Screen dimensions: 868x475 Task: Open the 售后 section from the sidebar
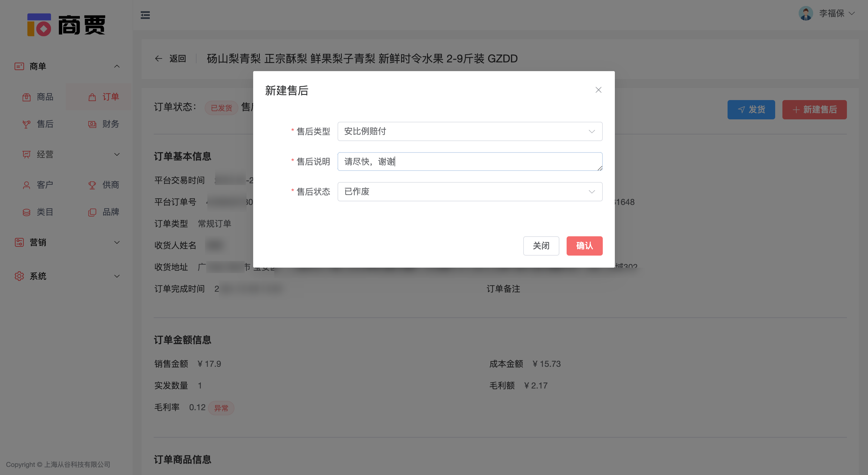(x=27, y=124)
